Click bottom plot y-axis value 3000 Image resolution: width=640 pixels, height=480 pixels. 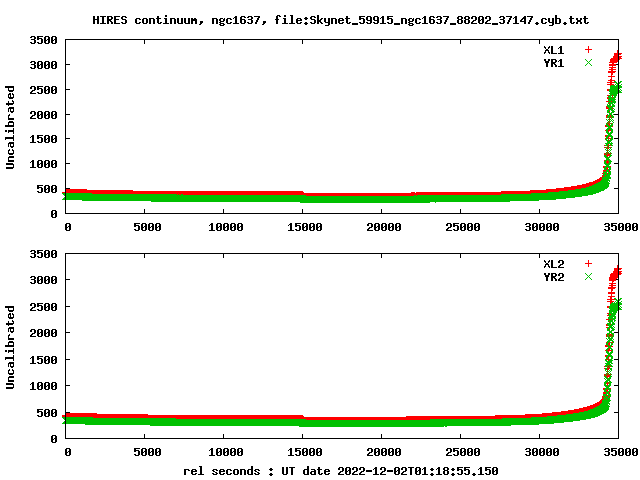point(43,280)
